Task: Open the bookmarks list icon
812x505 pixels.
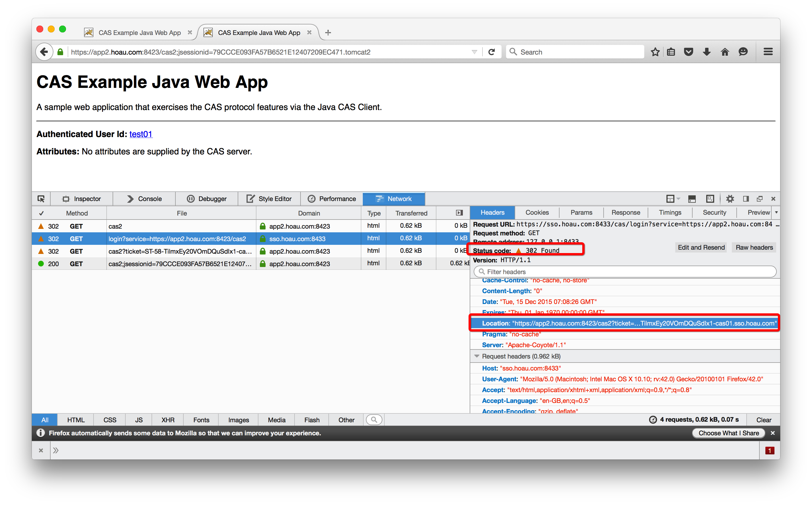Action: pyautogui.click(x=671, y=52)
